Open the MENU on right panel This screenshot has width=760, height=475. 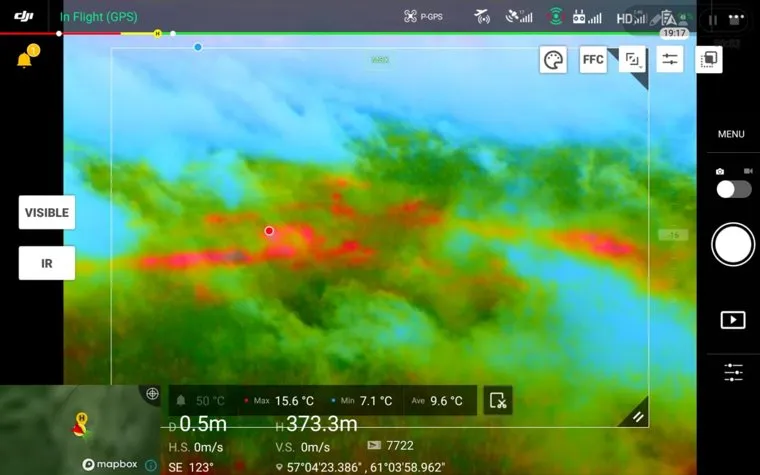[x=731, y=134]
